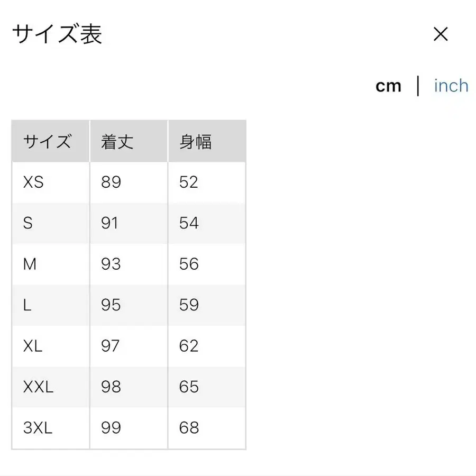Click the 身幅 value 68 for 3XL

[188, 428]
